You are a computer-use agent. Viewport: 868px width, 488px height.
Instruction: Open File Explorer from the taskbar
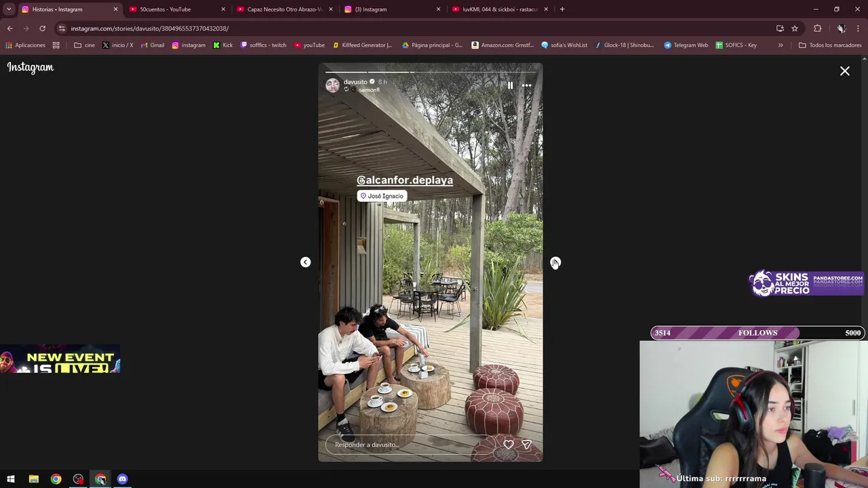[x=33, y=479]
